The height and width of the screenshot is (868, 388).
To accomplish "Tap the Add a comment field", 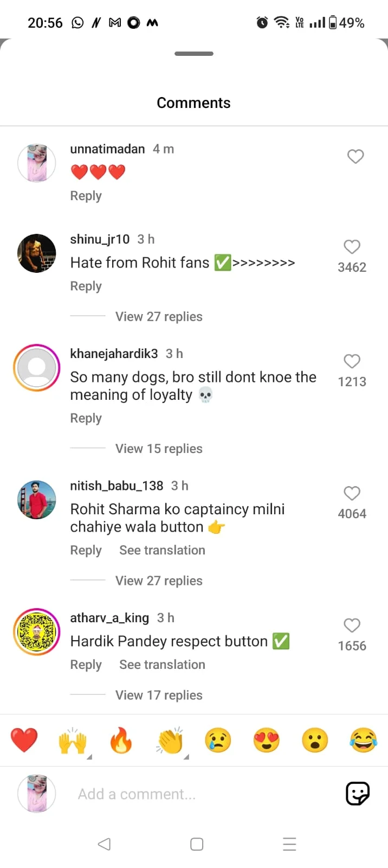I will point(195,794).
